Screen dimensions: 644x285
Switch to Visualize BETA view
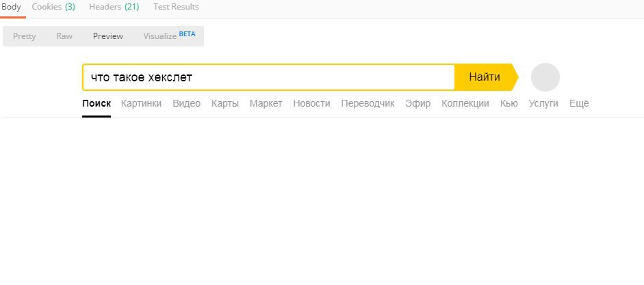tap(169, 36)
